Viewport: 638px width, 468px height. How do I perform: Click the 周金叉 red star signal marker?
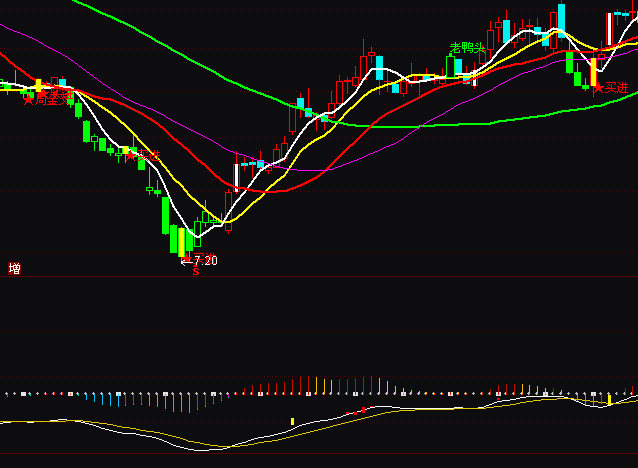(x=29, y=99)
